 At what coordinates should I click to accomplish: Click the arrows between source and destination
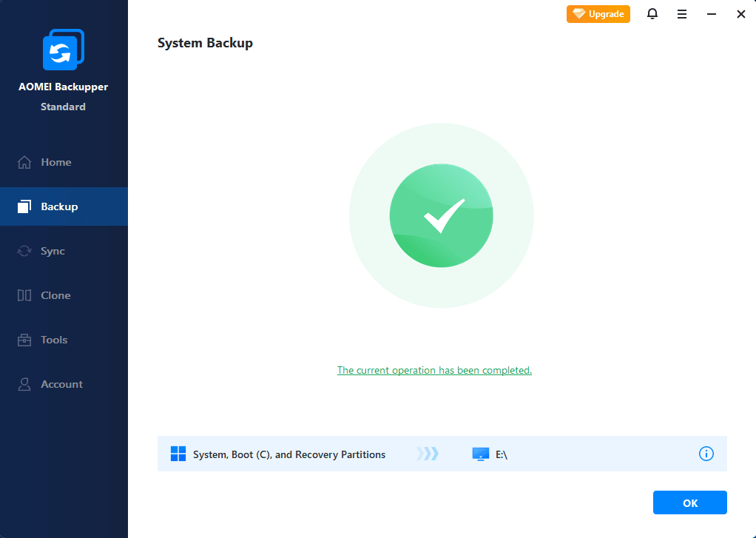click(427, 454)
